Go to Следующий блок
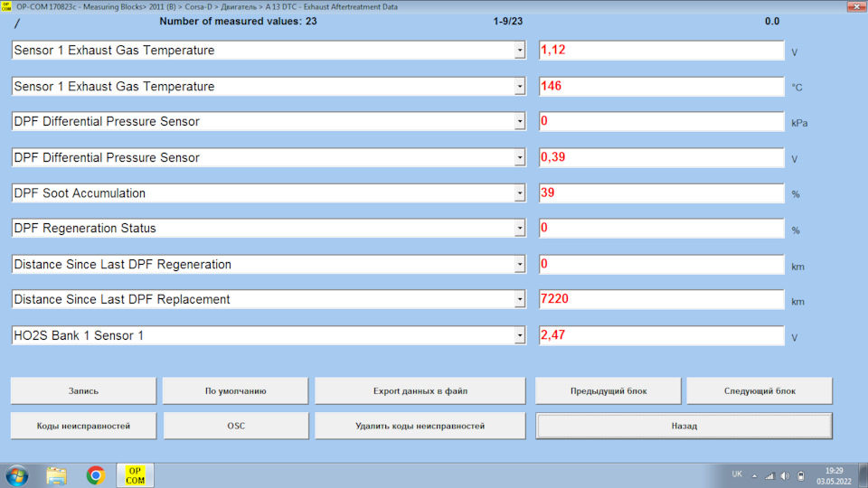 759,390
